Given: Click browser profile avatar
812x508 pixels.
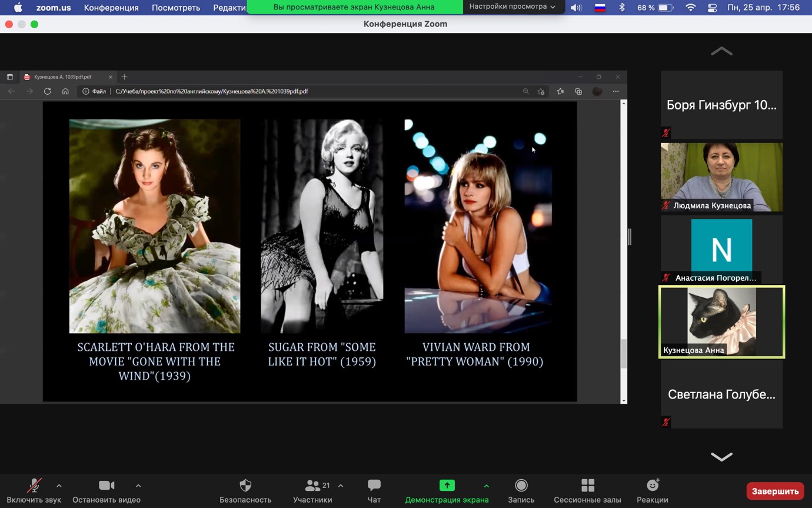Looking at the screenshot, I should point(597,91).
